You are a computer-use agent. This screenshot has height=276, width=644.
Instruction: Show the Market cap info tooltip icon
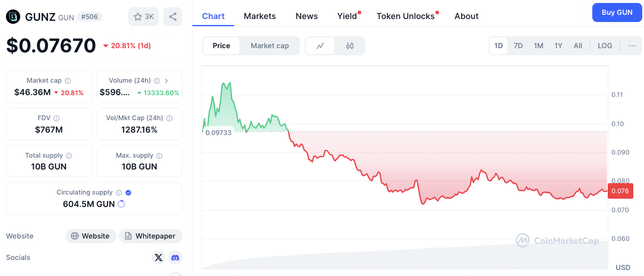[68, 81]
